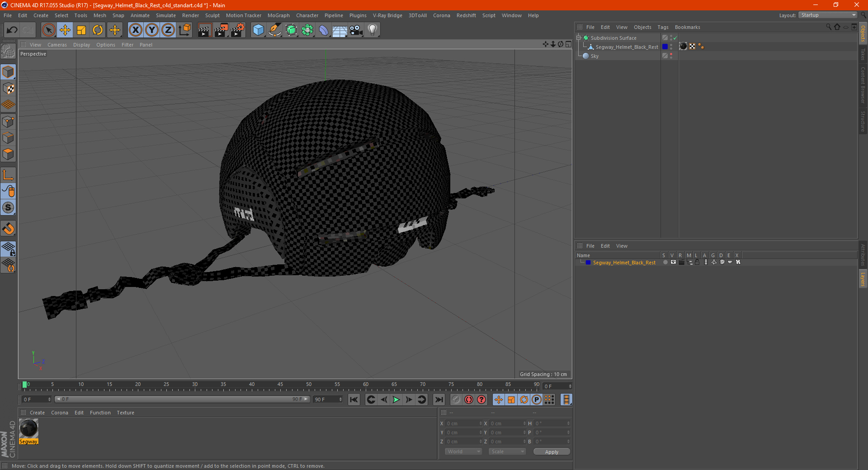Open the World coordinate dropdown

pyautogui.click(x=463, y=451)
